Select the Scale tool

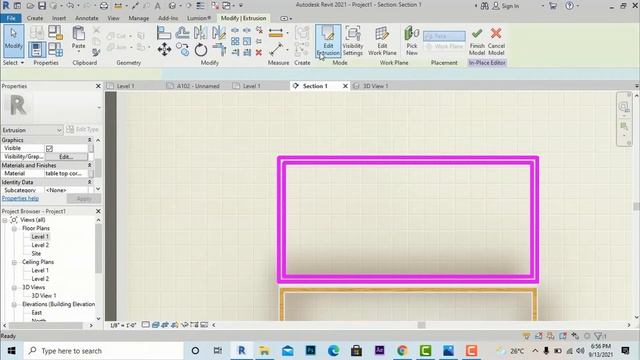[247, 42]
